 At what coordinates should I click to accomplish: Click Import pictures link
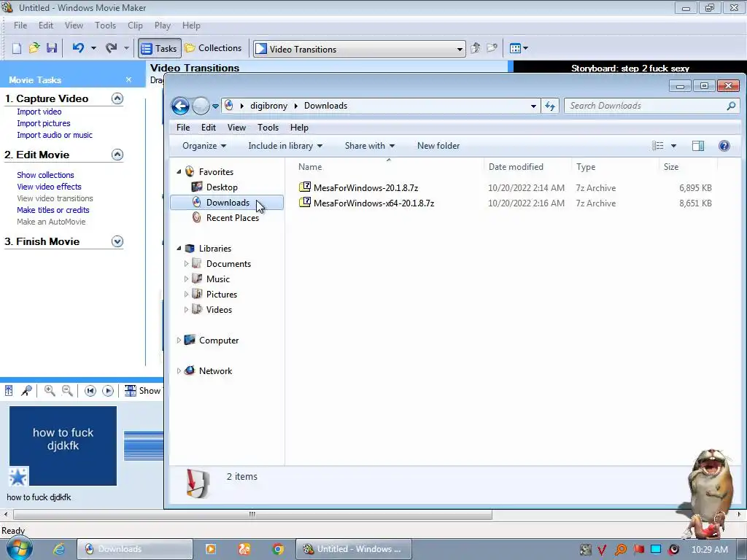(43, 123)
